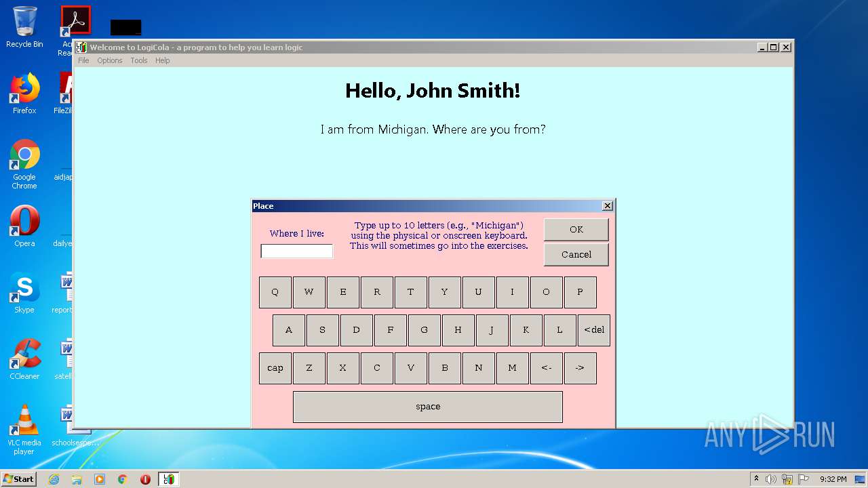Open Windows Explorer folder on taskbar
This screenshot has height=488, width=868.
77,479
